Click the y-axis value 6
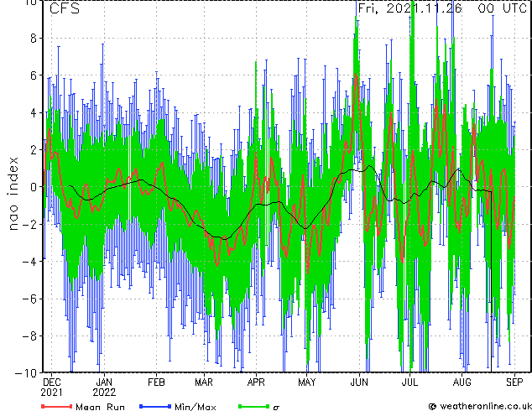Image resolution: width=532 pixels, height=411 pixels. (34, 75)
